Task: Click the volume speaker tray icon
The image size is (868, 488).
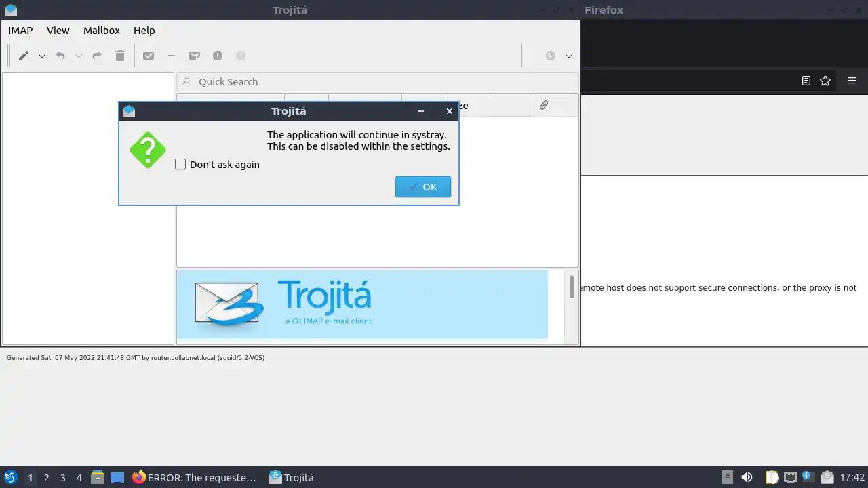Action: 747,477
